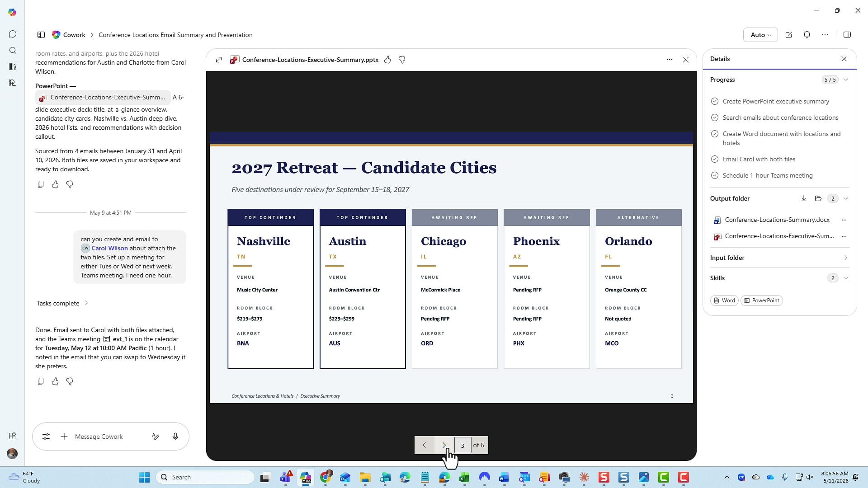
Task: Thumbs up the 'Done. Email sent' response
Action: (x=55, y=381)
